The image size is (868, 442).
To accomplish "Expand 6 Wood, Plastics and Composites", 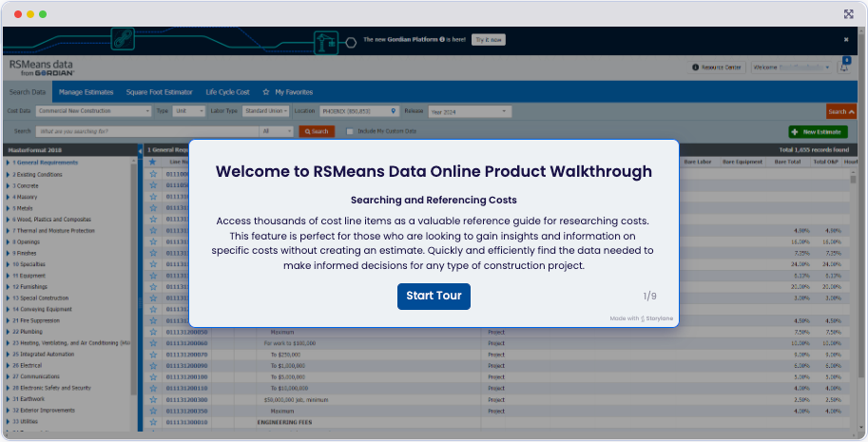I will (x=8, y=220).
